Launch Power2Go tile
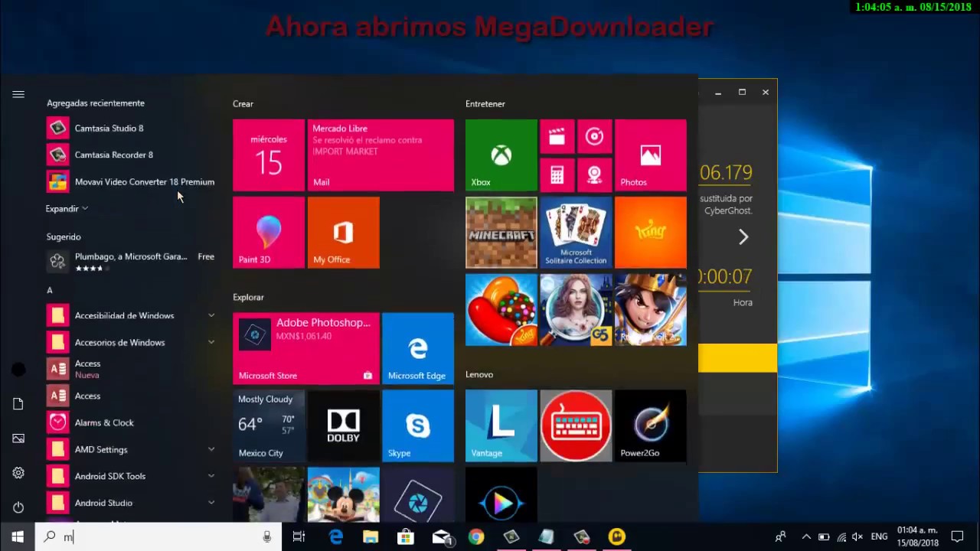 tap(651, 426)
